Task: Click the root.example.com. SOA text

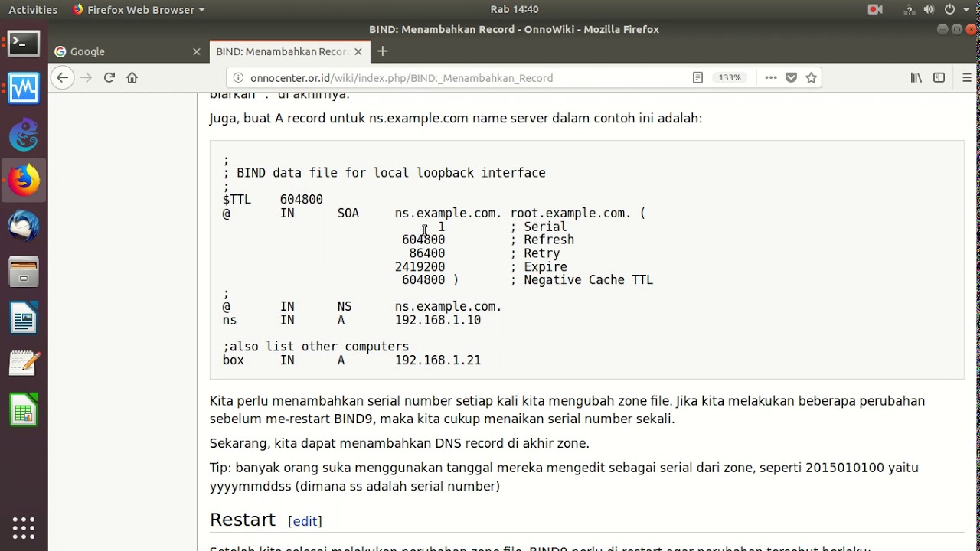Action: (571, 213)
